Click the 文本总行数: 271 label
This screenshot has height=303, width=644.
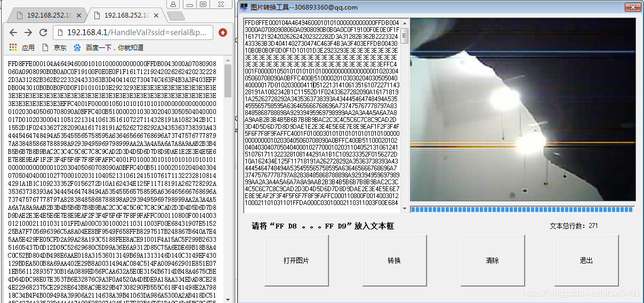tap(574, 226)
